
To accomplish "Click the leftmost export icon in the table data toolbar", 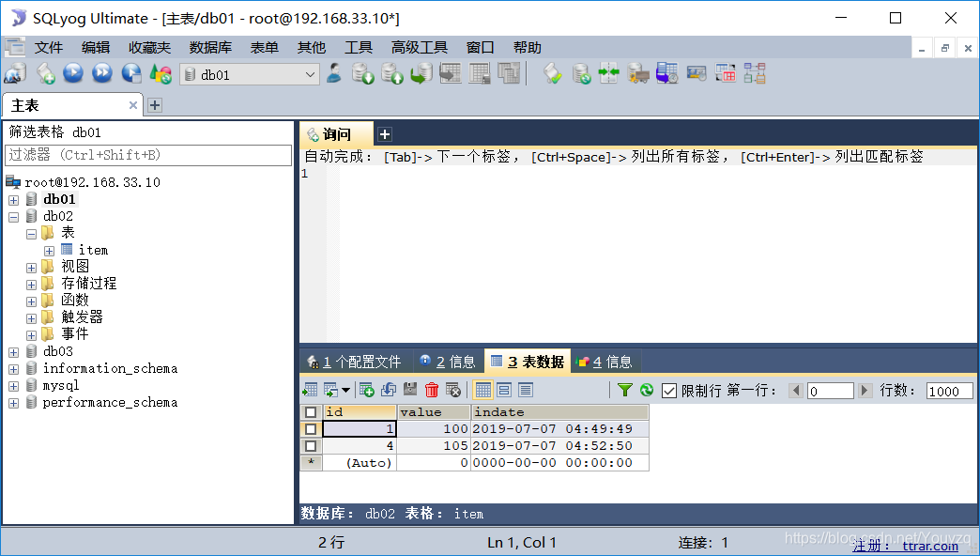I will [310, 391].
